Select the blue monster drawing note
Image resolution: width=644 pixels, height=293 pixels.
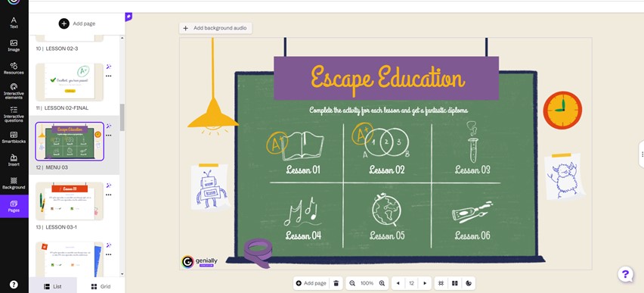tap(565, 177)
